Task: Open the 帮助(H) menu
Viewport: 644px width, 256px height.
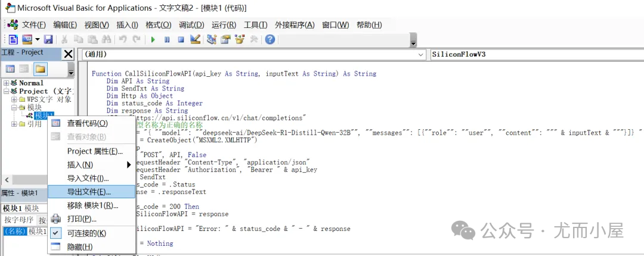Action: click(x=369, y=24)
